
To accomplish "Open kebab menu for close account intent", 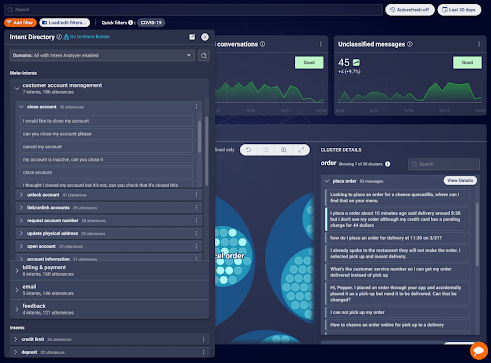I will click(x=196, y=107).
